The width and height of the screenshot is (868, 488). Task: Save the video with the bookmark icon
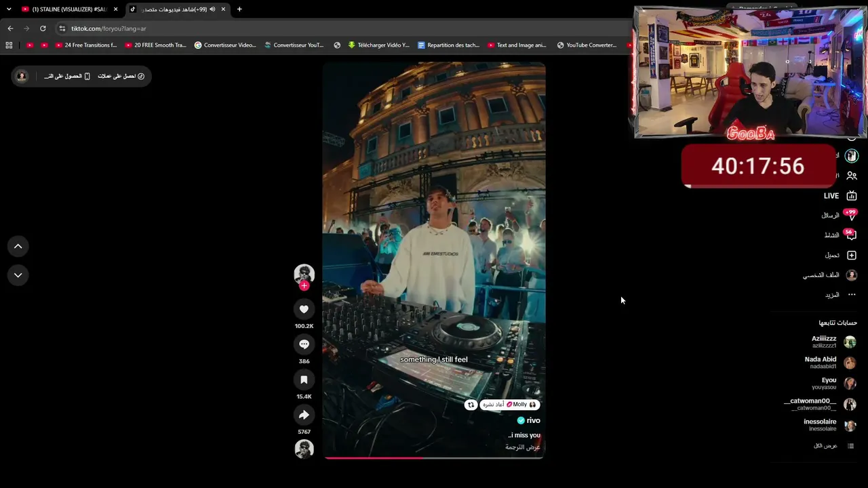click(x=304, y=380)
